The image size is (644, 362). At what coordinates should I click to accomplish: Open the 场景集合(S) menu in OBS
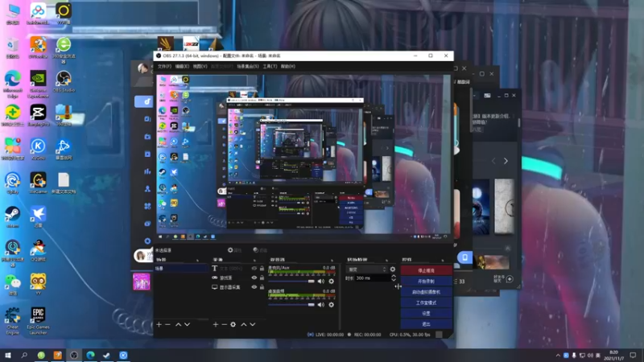(248, 66)
